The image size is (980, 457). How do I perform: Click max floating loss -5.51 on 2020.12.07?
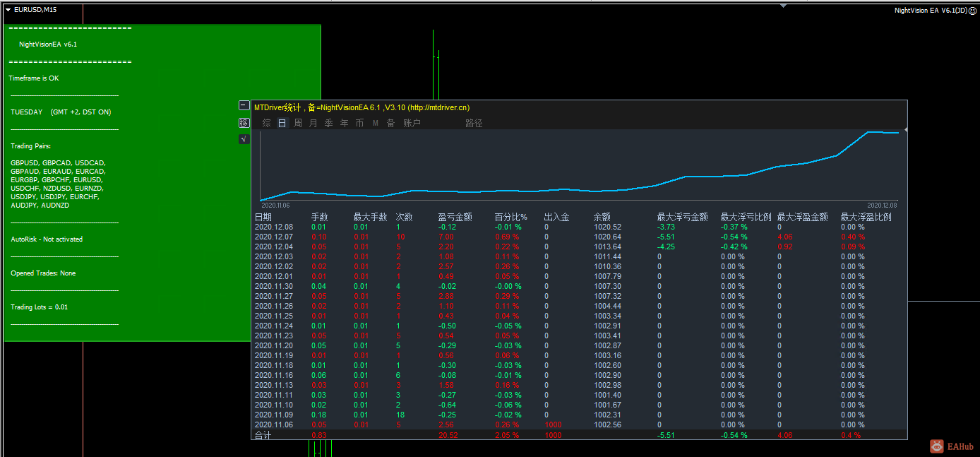coord(666,237)
